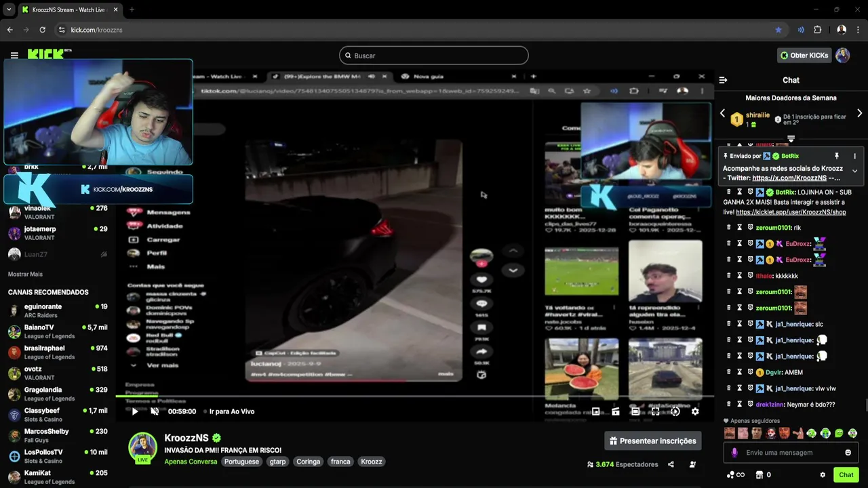Show next top donor
The width and height of the screenshot is (868, 488).
click(859, 113)
